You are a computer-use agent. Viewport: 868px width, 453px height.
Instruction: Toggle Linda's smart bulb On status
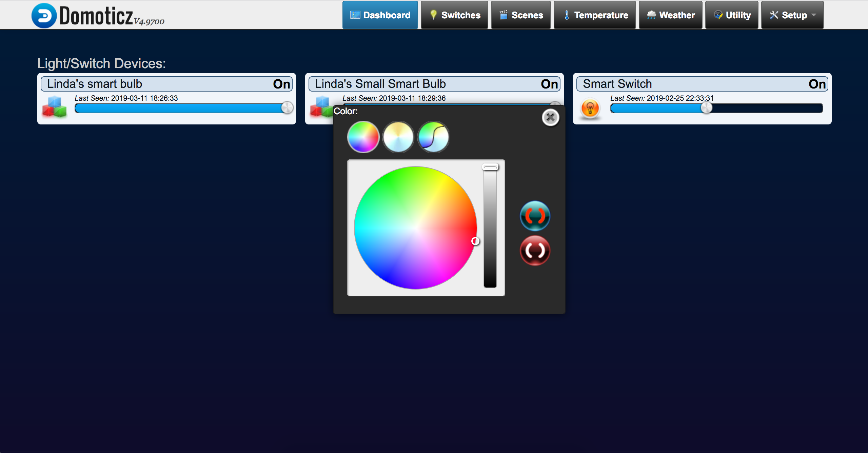pyautogui.click(x=281, y=84)
